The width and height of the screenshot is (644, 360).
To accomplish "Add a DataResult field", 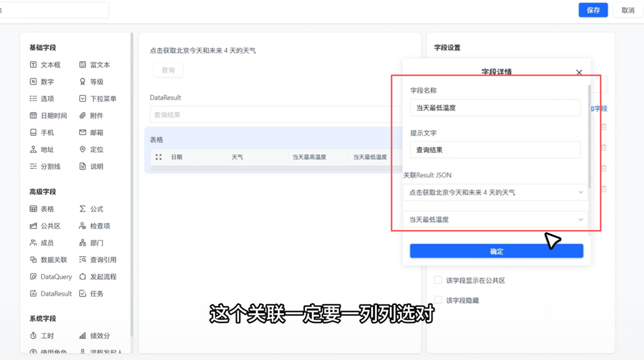I will pyautogui.click(x=50, y=293).
